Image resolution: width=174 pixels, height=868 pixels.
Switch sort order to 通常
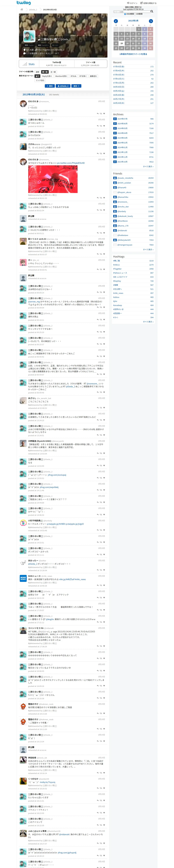coord(38,72)
